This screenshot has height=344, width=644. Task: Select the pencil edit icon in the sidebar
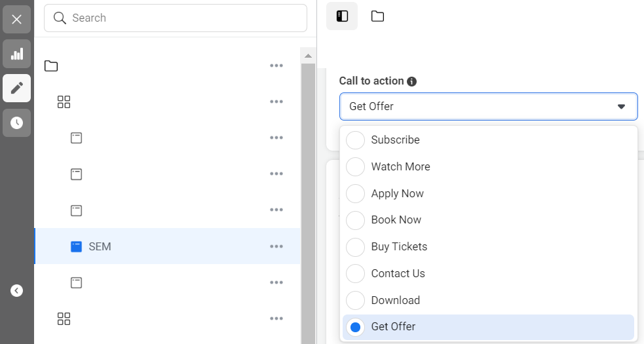click(x=16, y=88)
